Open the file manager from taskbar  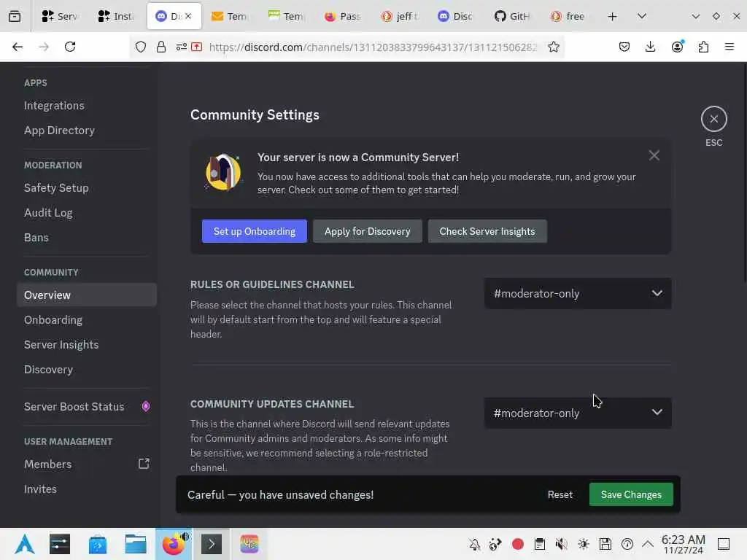tap(135, 544)
